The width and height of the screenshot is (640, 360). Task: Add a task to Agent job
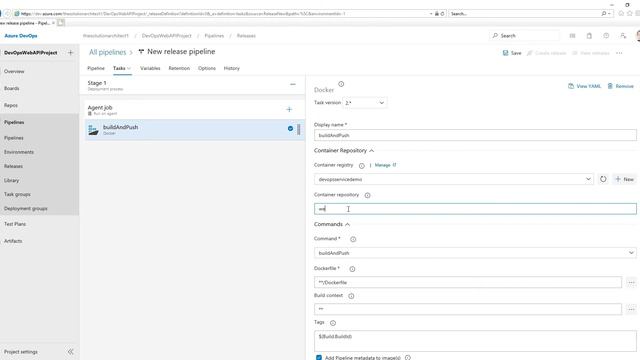click(289, 109)
